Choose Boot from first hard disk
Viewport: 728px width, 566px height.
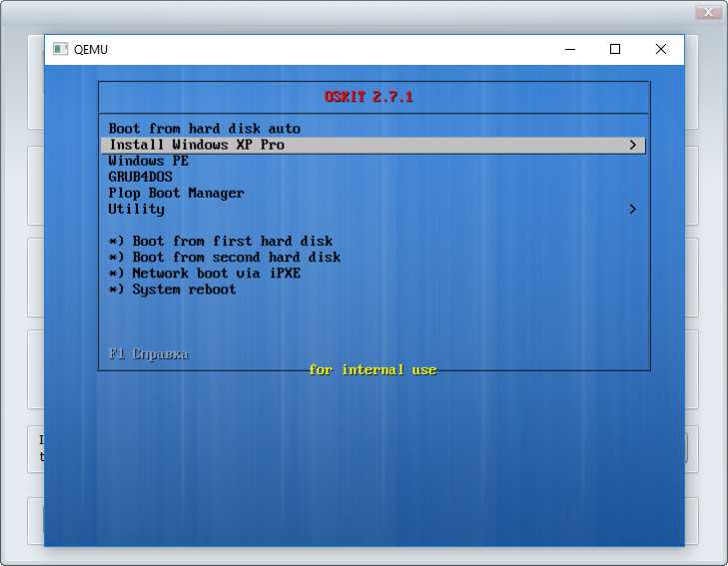point(220,242)
